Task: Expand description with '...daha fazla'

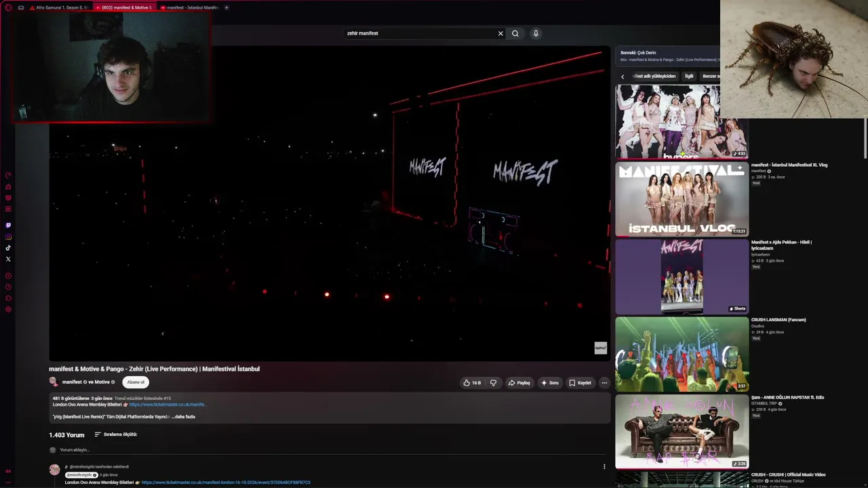Action: click(x=183, y=417)
